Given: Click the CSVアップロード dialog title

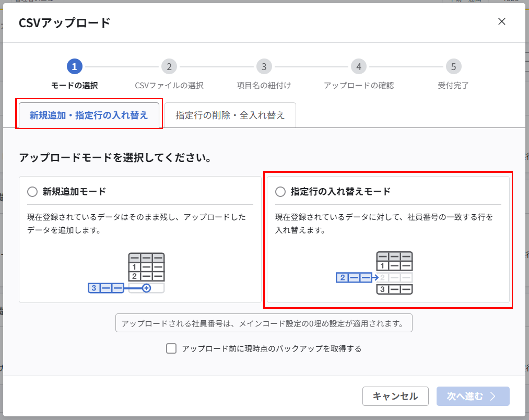Looking at the screenshot, I should pyautogui.click(x=64, y=23).
